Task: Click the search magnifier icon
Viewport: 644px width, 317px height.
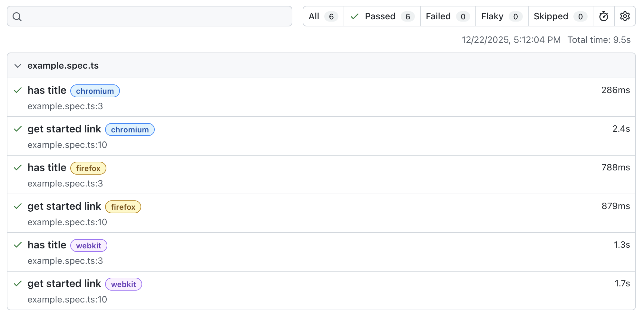Action: [17, 16]
